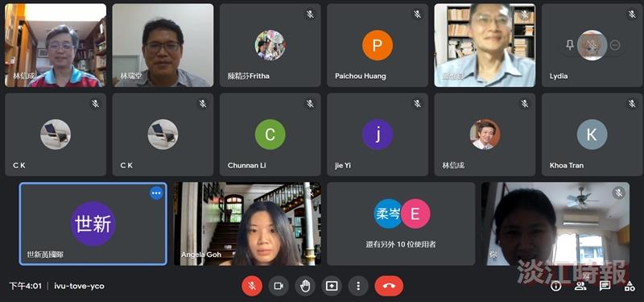The width and height of the screenshot is (644, 302).
Task: Show the participants people panel
Action: [580, 286]
